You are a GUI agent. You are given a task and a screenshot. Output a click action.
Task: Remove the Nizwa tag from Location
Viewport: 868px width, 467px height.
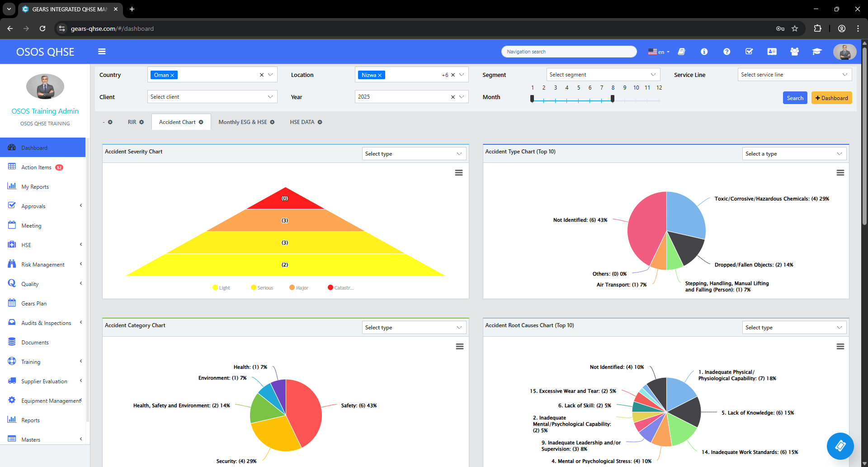point(379,75)
